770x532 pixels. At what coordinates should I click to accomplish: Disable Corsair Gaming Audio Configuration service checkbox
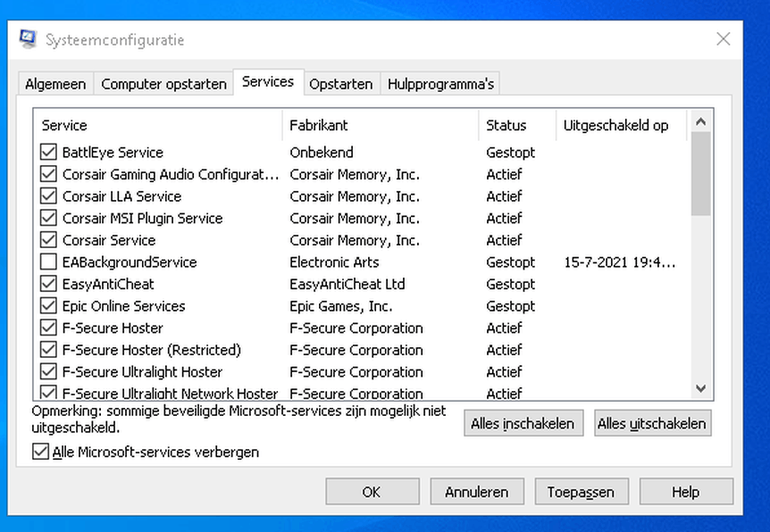48,174
